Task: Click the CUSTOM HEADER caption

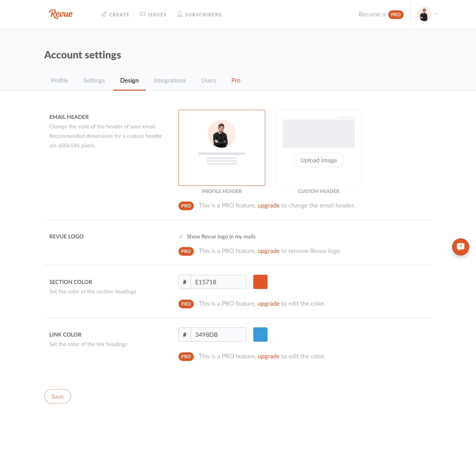Action: (319, 191)
